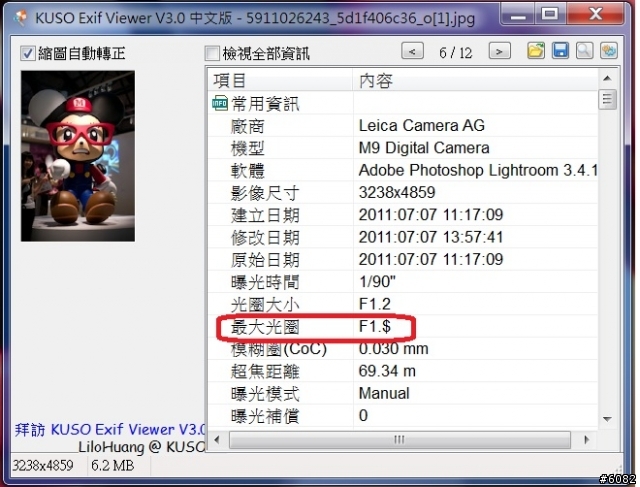
Task: Select the 機型 row
Action: (x=403, y=148)
